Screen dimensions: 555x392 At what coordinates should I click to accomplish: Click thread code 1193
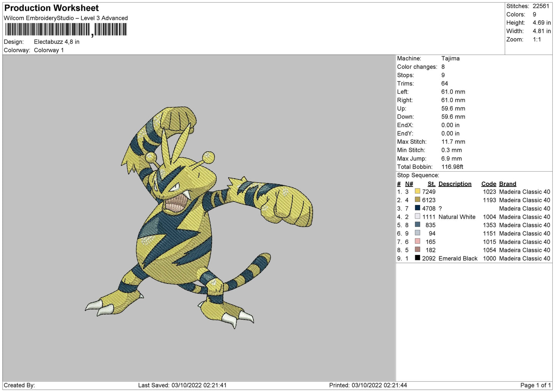pyautogui.click(x=490, y=200)
